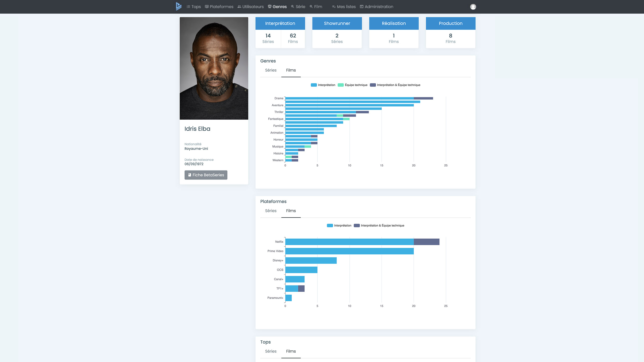Viewport: 644px width, 362px height.
Task: Open the Plateformes navigation item
Action: pos(219,7)
